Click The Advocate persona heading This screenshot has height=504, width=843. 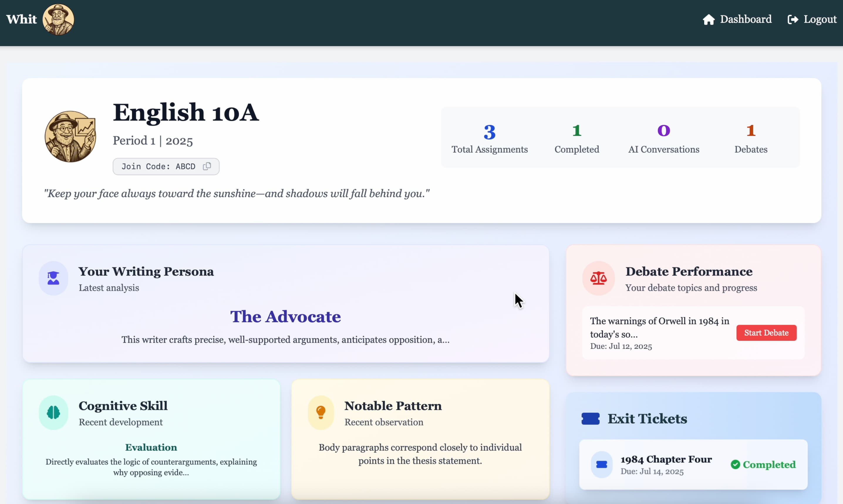(286, 316)
